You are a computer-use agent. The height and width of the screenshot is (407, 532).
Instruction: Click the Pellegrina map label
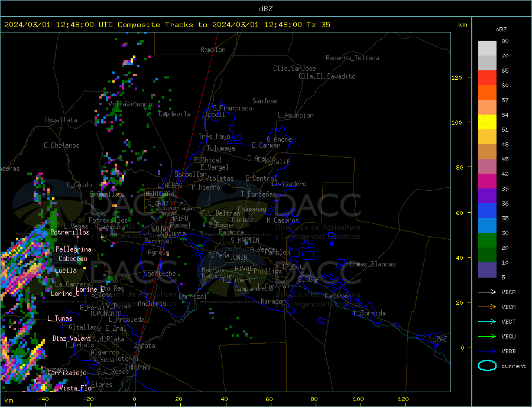click(74, 249)
